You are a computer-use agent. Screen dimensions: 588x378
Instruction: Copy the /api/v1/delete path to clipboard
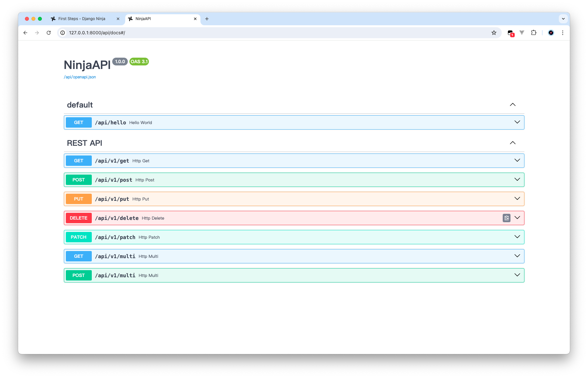[x=507, y=218]
